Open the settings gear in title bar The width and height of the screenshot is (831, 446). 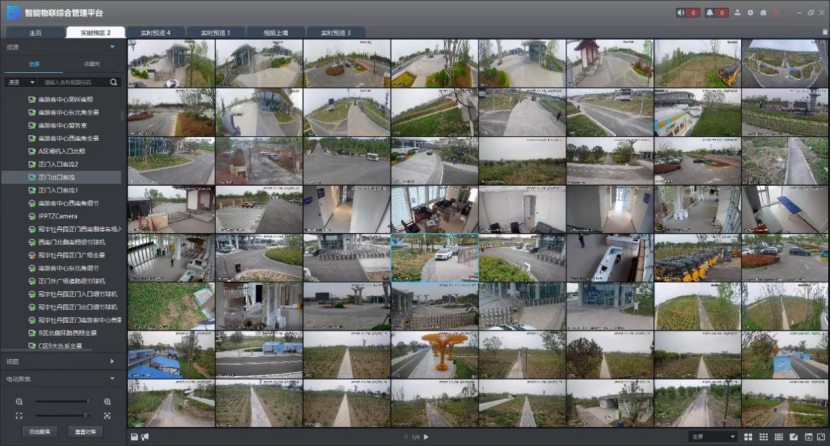click(750, 13)
